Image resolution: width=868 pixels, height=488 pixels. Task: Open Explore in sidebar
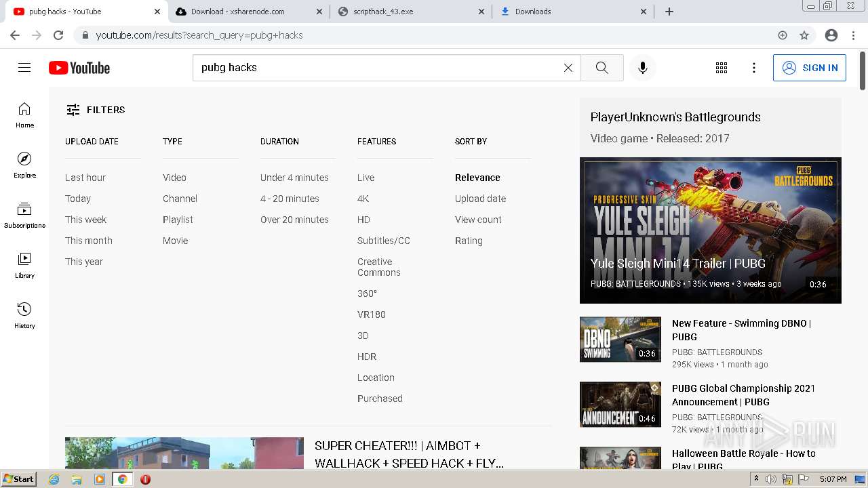coord(24,165)
